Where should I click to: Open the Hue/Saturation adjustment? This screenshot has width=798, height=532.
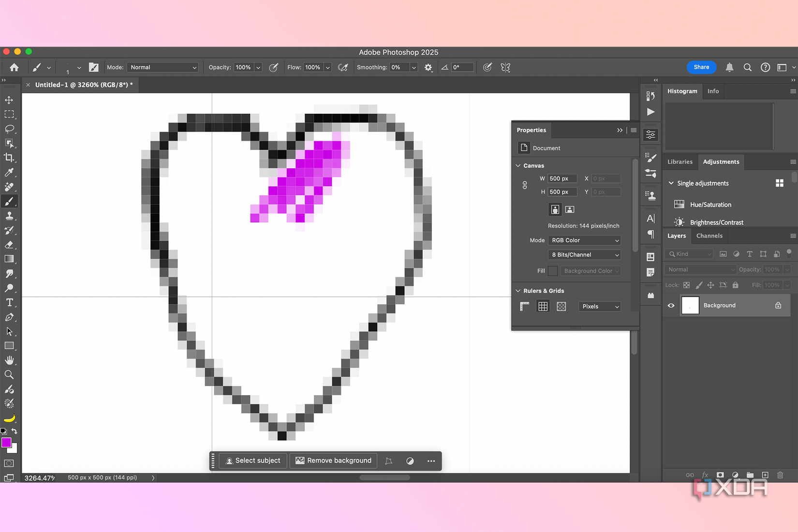click(x=710, y=204)
